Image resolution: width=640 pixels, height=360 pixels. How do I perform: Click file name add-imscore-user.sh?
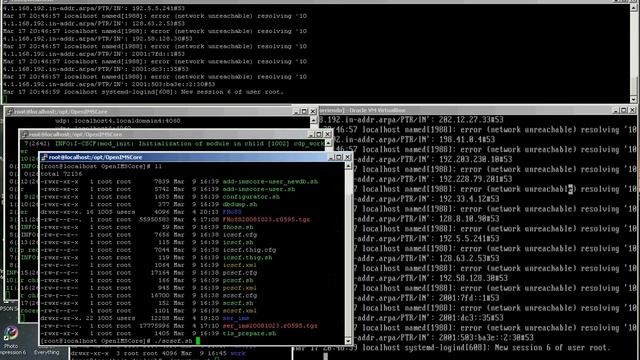click(x=259, y=189)
